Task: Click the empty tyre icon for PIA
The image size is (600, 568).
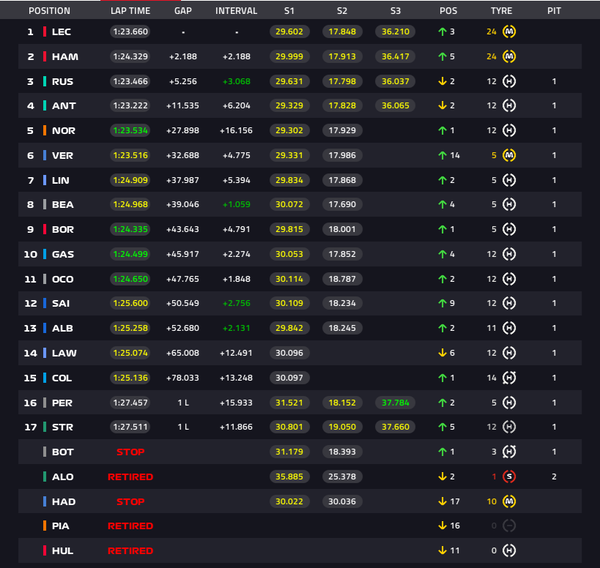Action: click(x=509, y=526)
